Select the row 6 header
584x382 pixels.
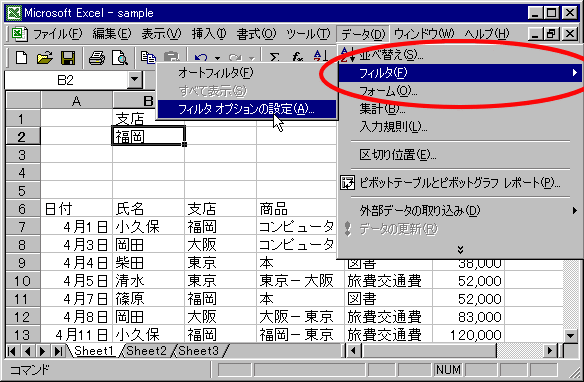pos(22,209)
